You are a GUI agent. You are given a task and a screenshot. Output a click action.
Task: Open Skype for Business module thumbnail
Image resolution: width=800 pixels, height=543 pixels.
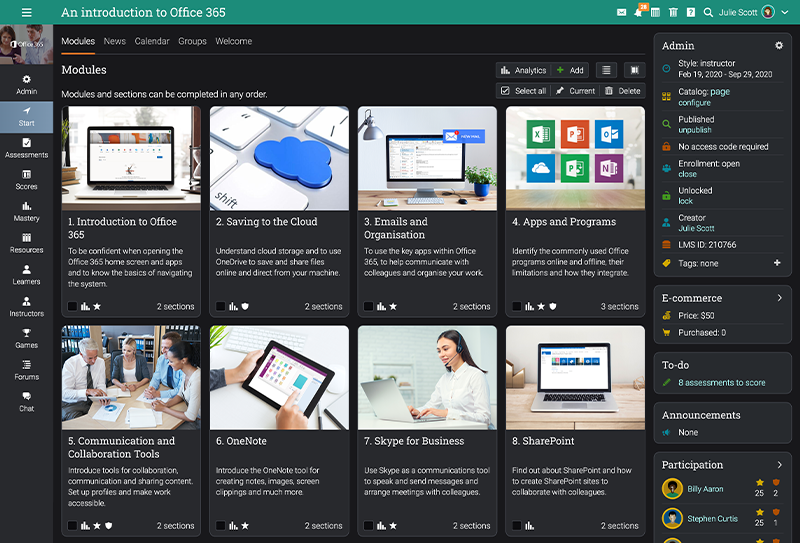pos(427,378)
